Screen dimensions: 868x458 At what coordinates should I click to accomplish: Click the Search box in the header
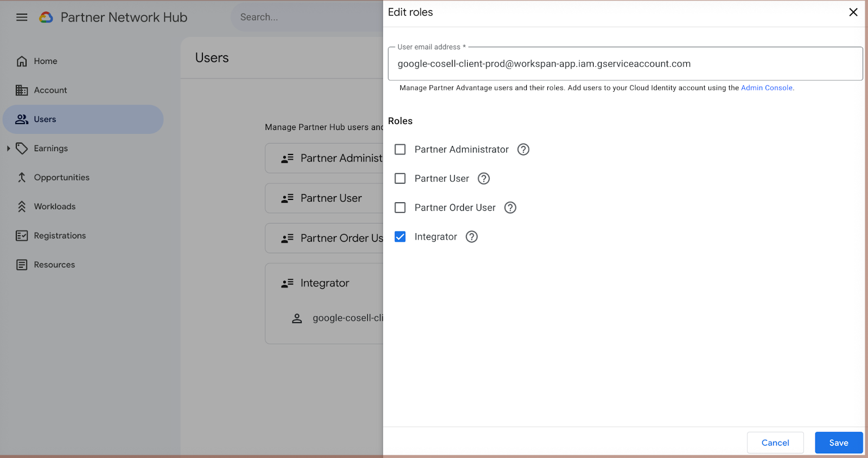tap(307, 17)
